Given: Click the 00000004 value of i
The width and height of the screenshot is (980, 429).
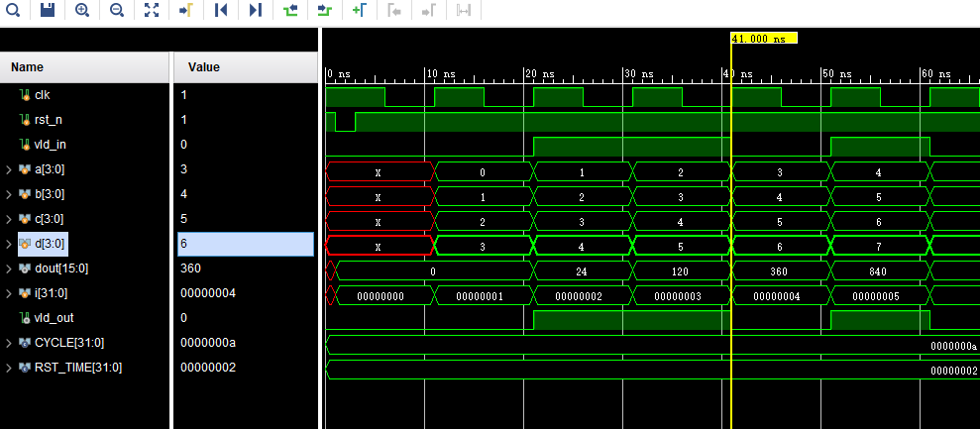Looking at the screenshot, I should pos(208,293).
